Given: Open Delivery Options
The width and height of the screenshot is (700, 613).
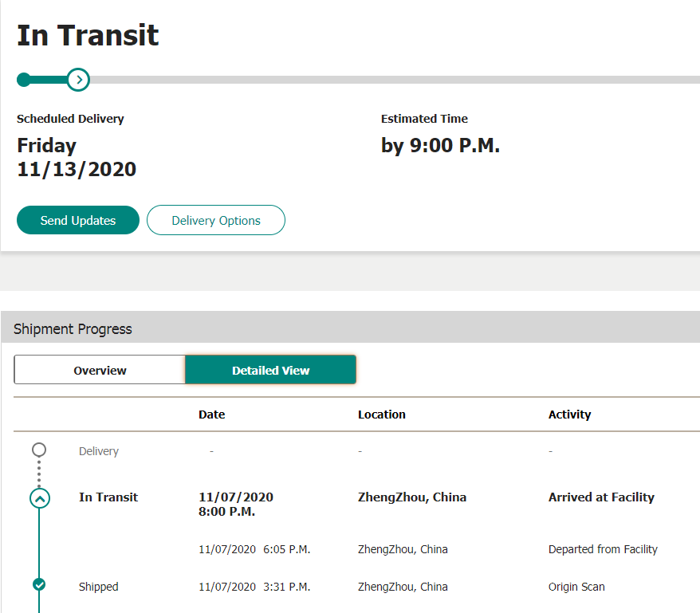Looking at the screenshot, I should pyautogui.click(x=216, y=220).
